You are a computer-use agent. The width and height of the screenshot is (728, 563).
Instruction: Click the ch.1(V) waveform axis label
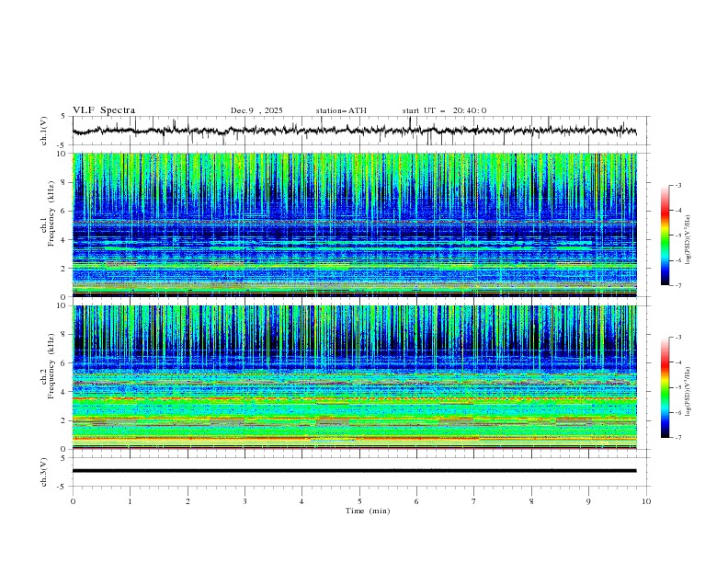coord(44,131)
